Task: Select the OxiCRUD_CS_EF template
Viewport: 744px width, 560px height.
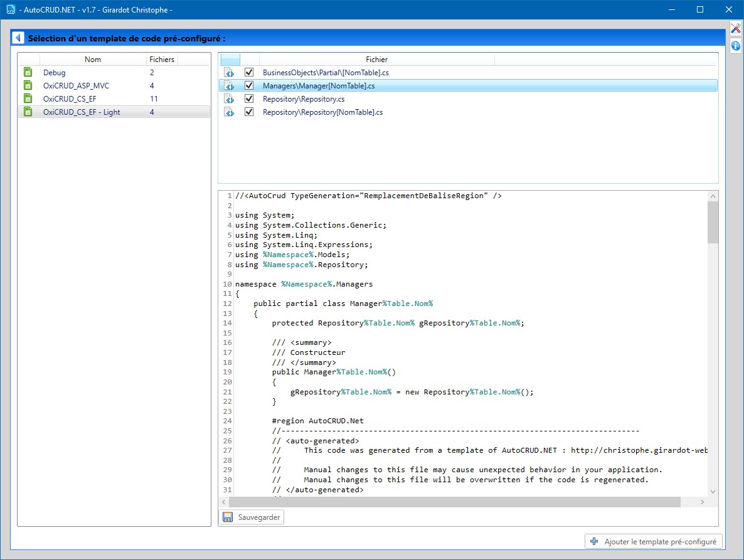Action: (114, 99)
